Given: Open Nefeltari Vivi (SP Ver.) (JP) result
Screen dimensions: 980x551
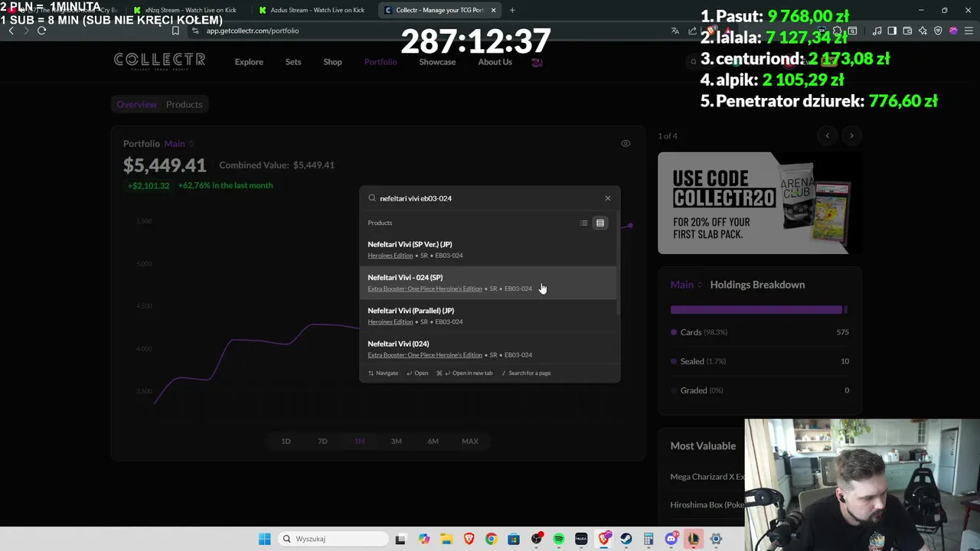Looking at the screenshot, I should point(488,249).
